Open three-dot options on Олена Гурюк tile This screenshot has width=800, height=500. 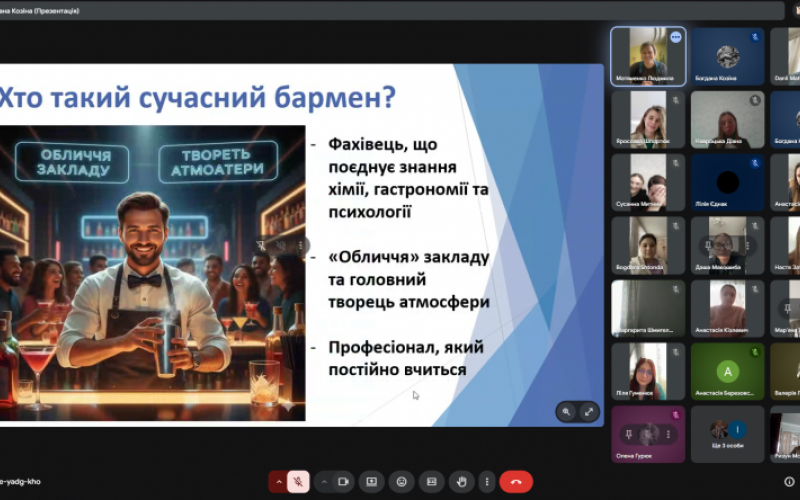[x=667, y=434]
